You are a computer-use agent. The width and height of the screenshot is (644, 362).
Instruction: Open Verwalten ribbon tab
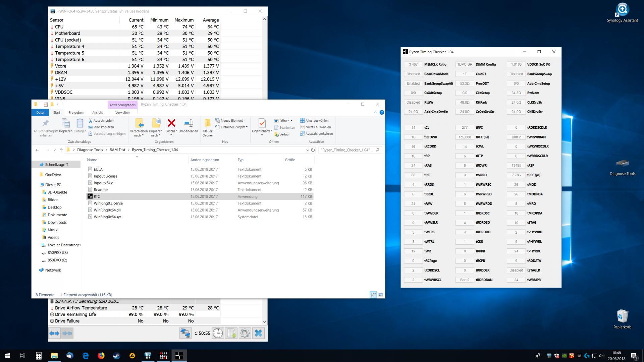(x=122, y=113)
